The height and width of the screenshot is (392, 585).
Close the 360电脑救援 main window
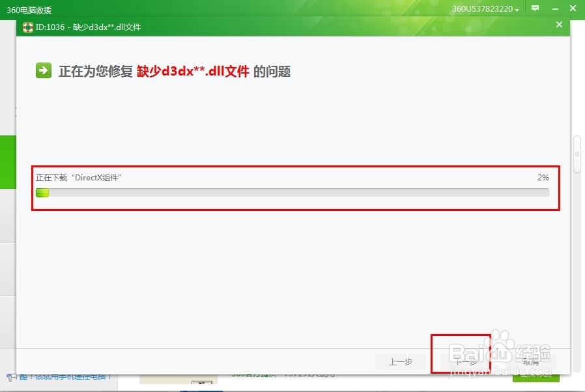[573, 8]
